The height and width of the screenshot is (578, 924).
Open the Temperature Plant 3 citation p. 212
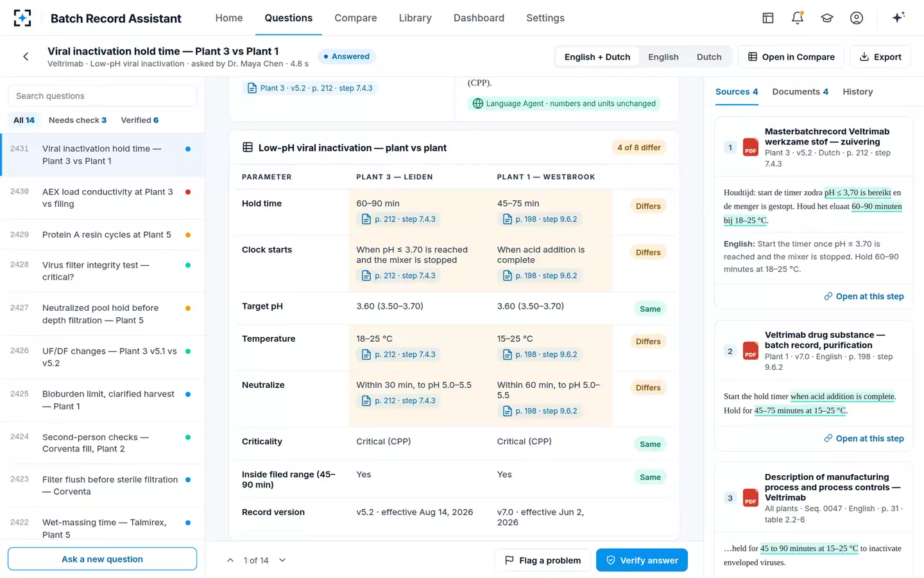tap(398, 355)
